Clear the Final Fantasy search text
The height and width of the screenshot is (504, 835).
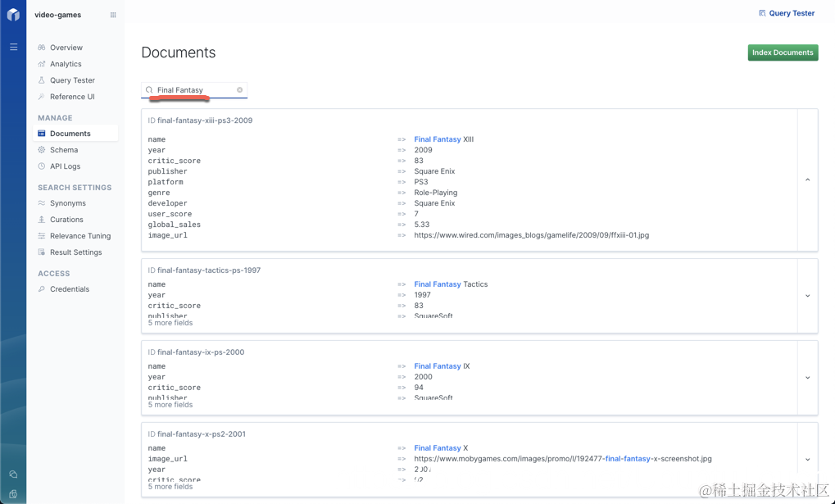coord(239,90)
